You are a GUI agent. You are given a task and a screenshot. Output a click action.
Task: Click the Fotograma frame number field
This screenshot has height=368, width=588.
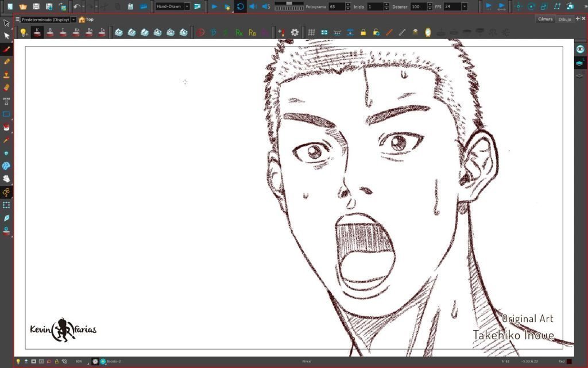pyautogui.click(x=336, y=6)
